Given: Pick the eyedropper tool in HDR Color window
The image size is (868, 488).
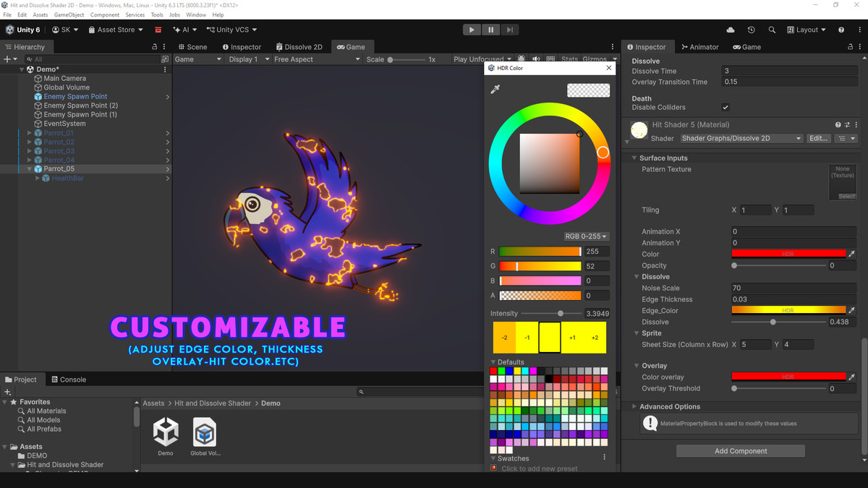Looking at the screenshot, I should pyautogui.click(x=495, y=89).
